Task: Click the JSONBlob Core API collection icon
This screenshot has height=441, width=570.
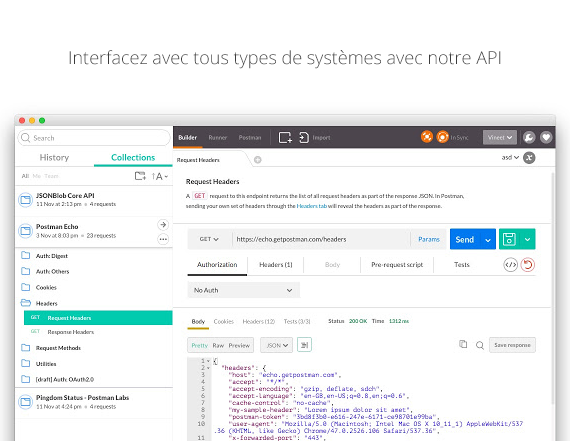Action: (x=25, y=200)
